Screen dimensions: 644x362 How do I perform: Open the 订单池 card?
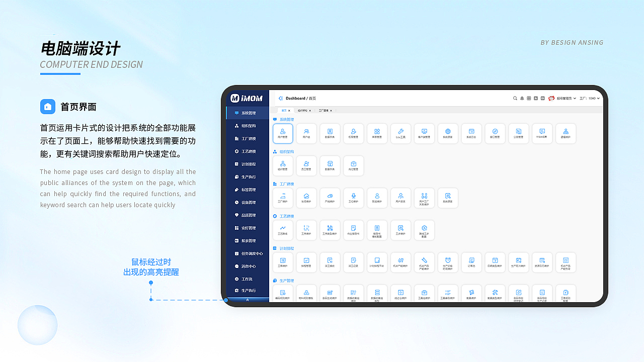tap(471, 262)
